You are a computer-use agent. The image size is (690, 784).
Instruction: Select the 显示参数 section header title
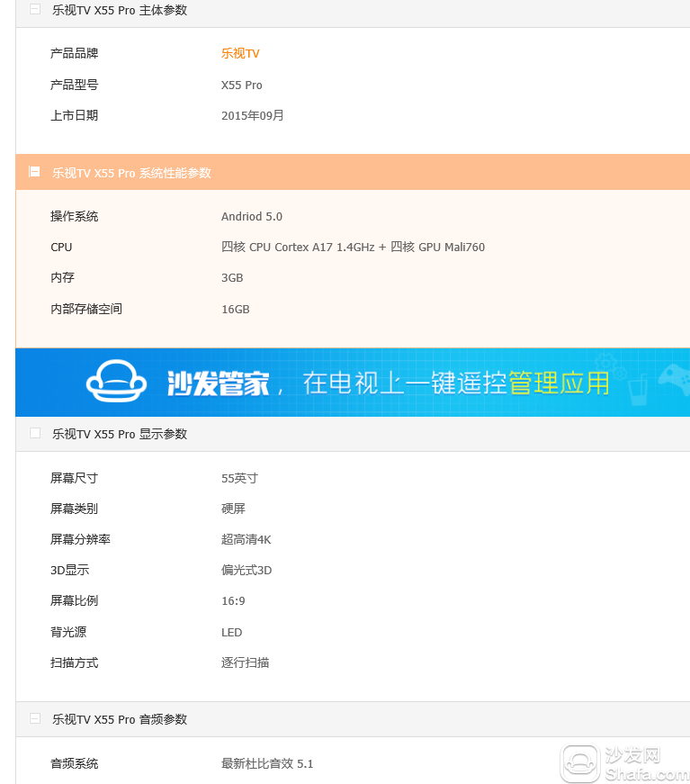(120, 434)
